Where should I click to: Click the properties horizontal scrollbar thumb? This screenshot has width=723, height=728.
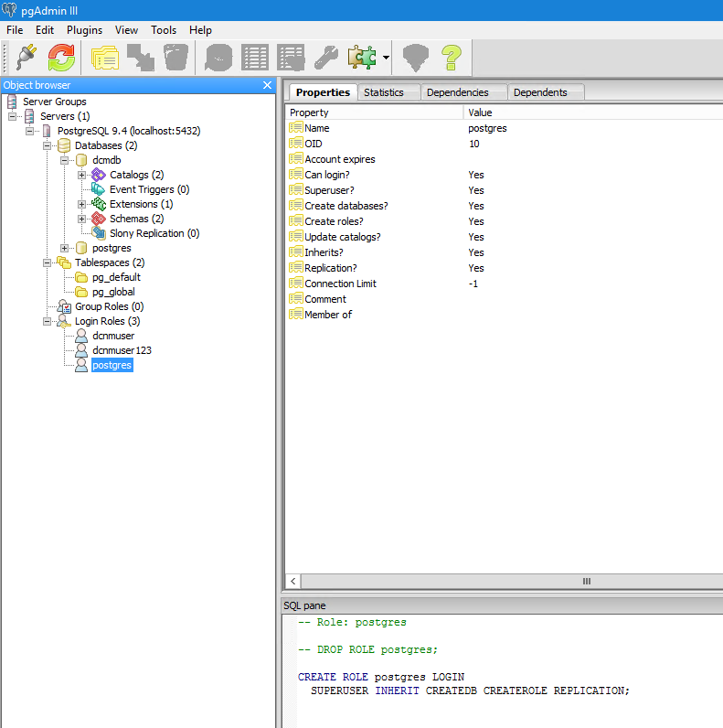tap(587, 582)
